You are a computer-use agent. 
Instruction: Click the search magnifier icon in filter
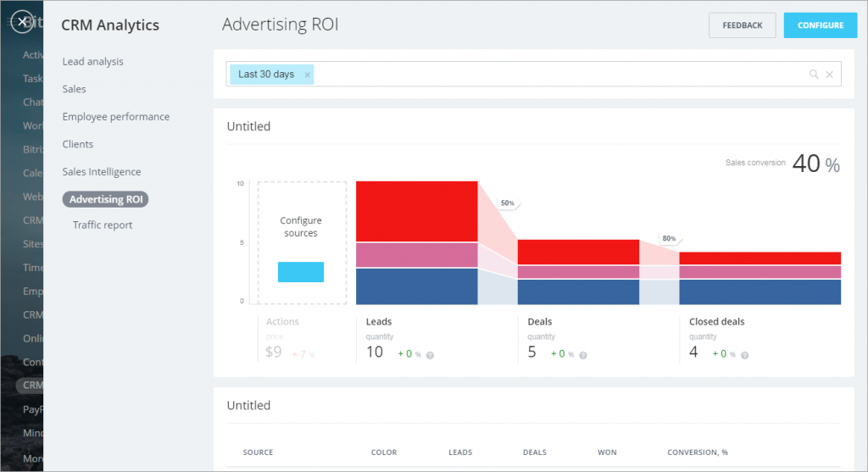[x=814, y=75]
